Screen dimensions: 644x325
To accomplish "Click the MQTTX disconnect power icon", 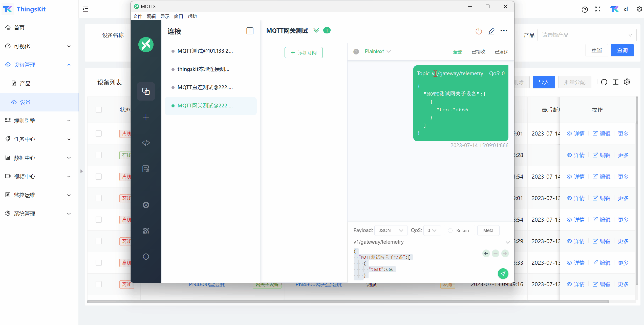I will tap(479, 31).
